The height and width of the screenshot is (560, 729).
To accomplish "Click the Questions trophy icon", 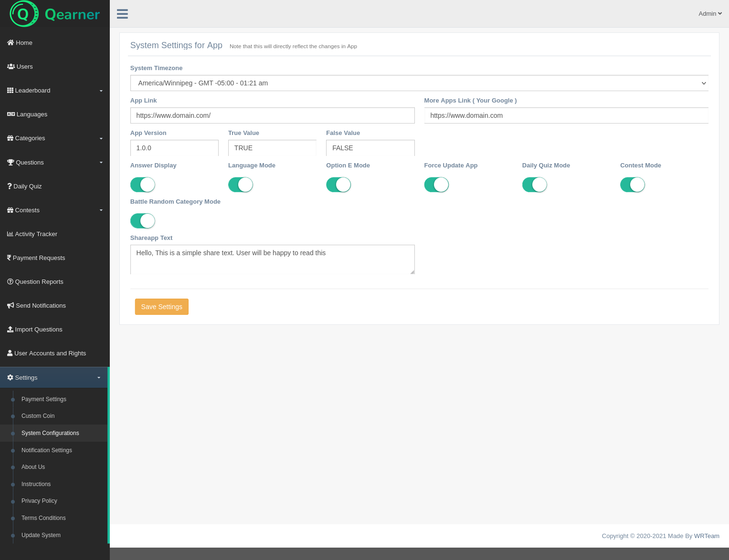I will pyautogui.click(x=11, y=162).
